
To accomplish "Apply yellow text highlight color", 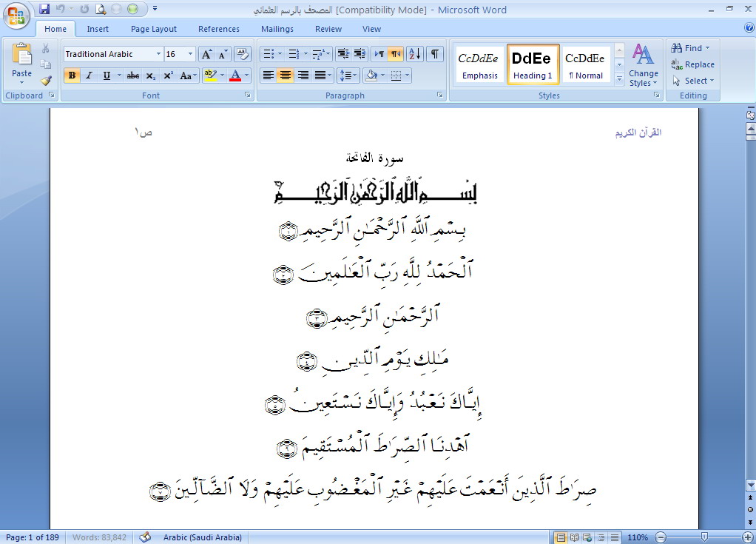I will coord(210,75).
